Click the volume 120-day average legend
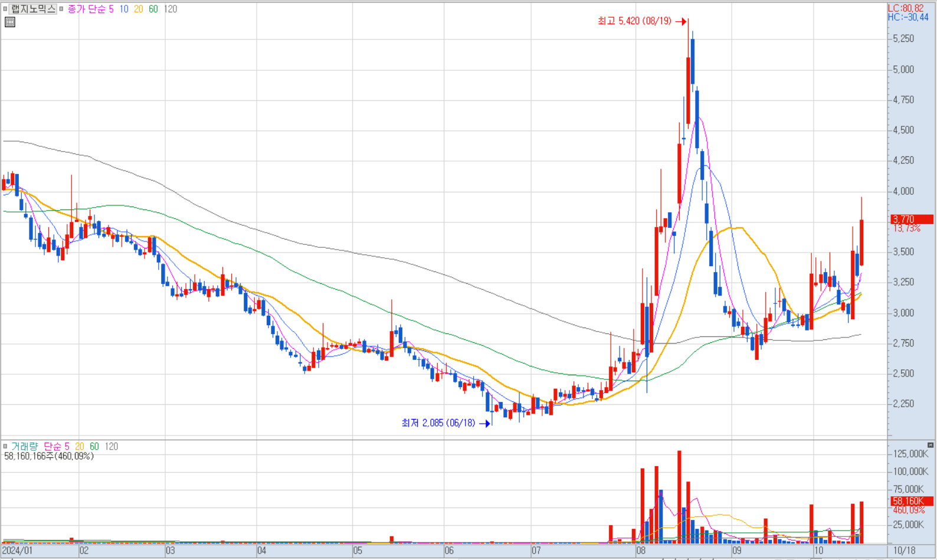937x560 pixels. 112,447
